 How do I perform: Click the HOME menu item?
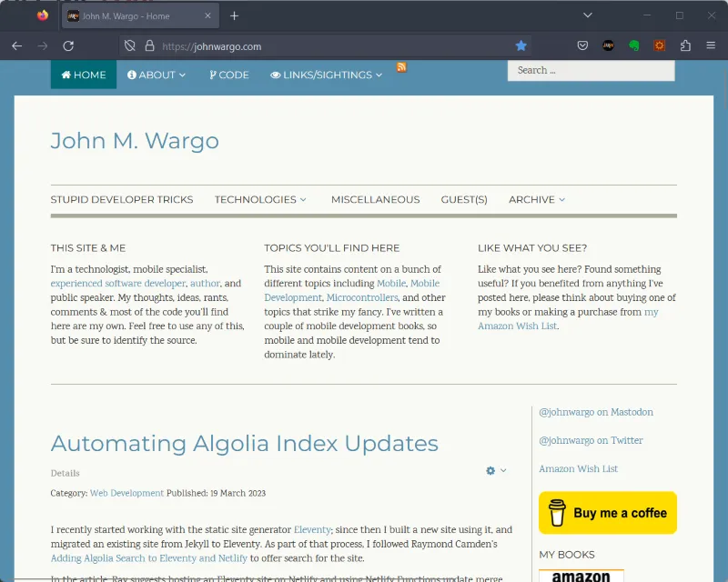(84, 75)
